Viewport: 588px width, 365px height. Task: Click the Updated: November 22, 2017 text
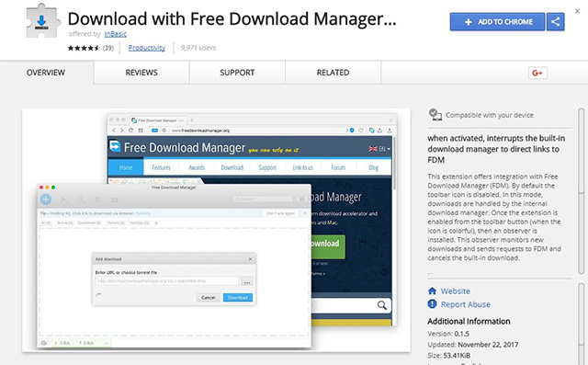[x=473, y=345]
